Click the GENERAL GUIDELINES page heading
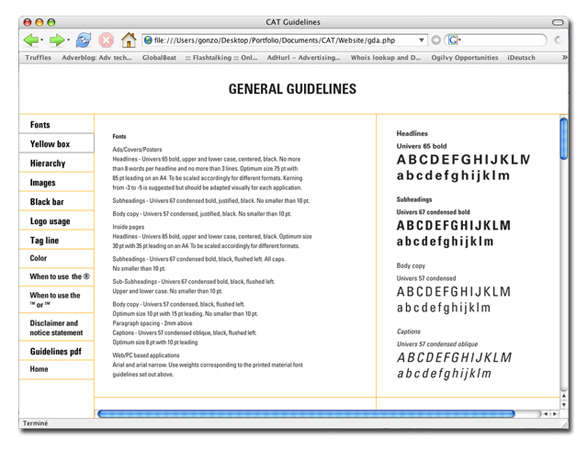The width and height of the screenshot is (588, 450). (x=292, y=89)
